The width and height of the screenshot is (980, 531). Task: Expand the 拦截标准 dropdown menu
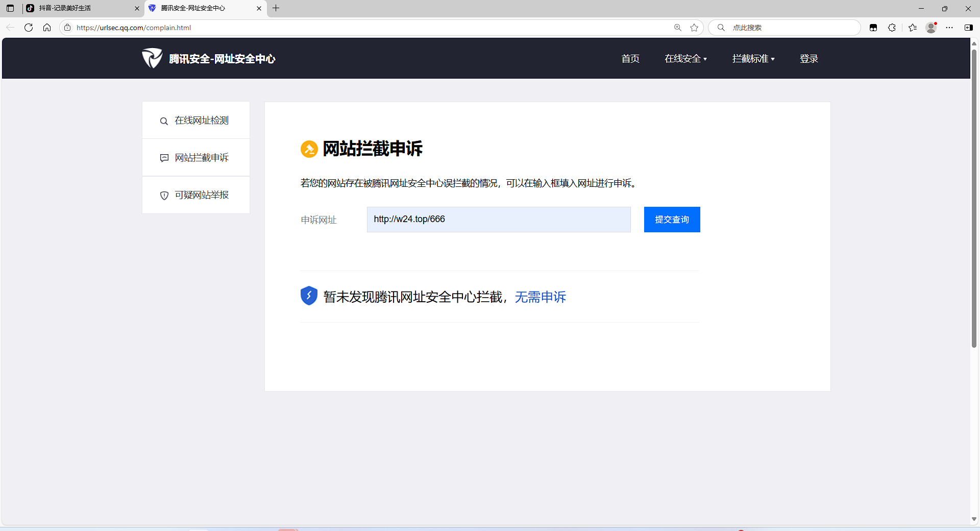pyautogui.click(x=753, y=59)
